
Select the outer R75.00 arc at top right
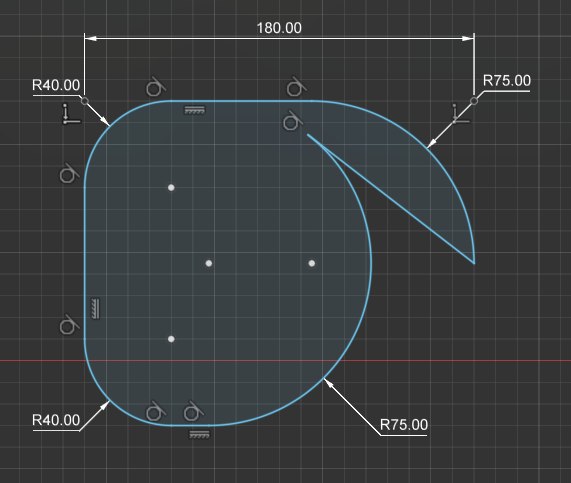click(x=426, y=147)
